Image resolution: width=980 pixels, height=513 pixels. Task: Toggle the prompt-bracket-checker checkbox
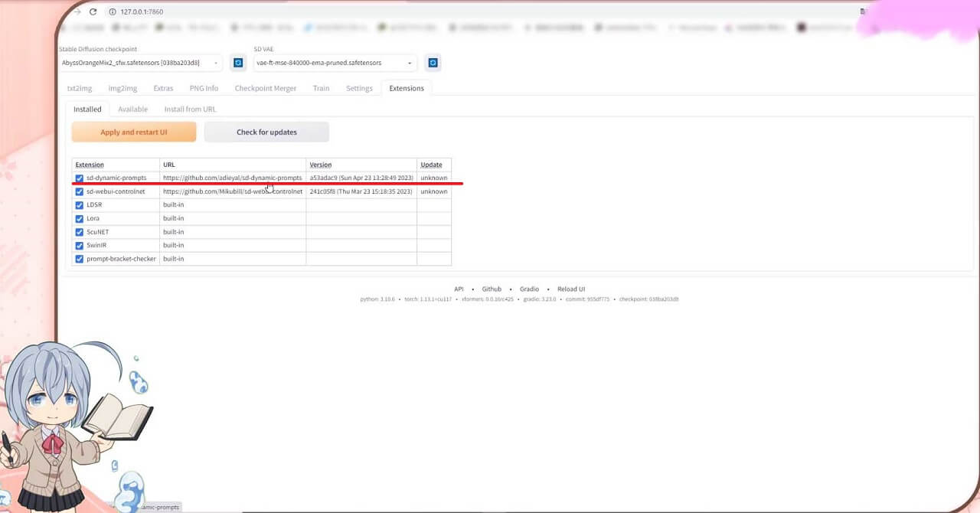click(x=80, y=259)
